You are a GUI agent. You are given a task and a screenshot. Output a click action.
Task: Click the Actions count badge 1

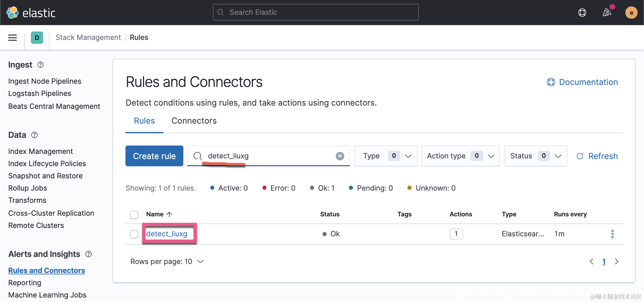[456, 234]
